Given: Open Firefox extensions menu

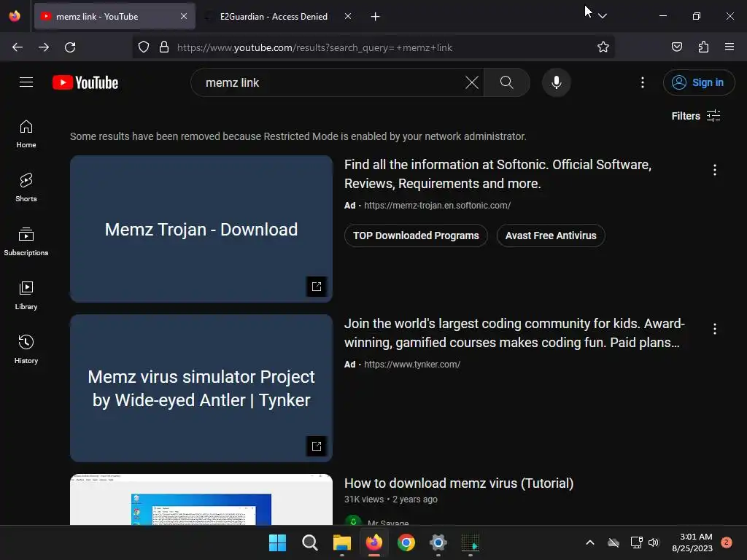Looking at the screenshot, I should (x=703, y=47).
